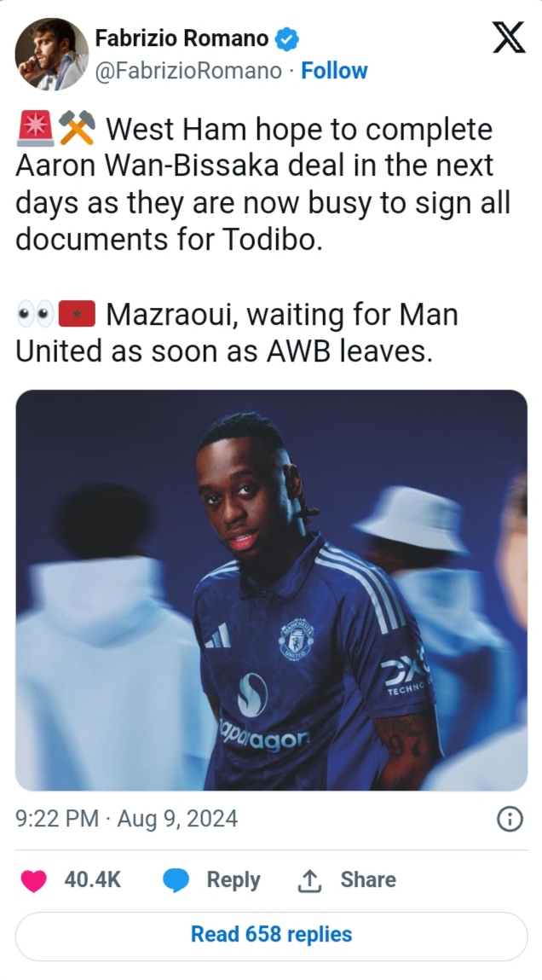Click the siren emoji in tweet
The height and width of the screenshot is (980, 542).
(35, 130)
